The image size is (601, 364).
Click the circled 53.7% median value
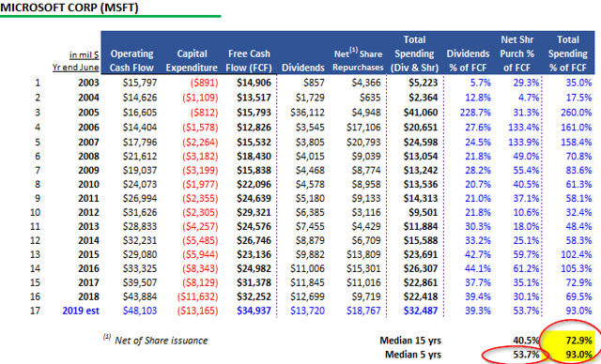pos(526,355)
